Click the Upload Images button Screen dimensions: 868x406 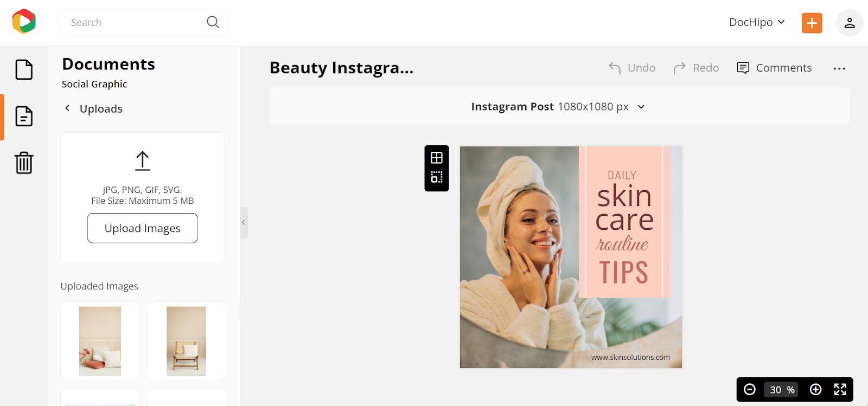tap(143, 228)
